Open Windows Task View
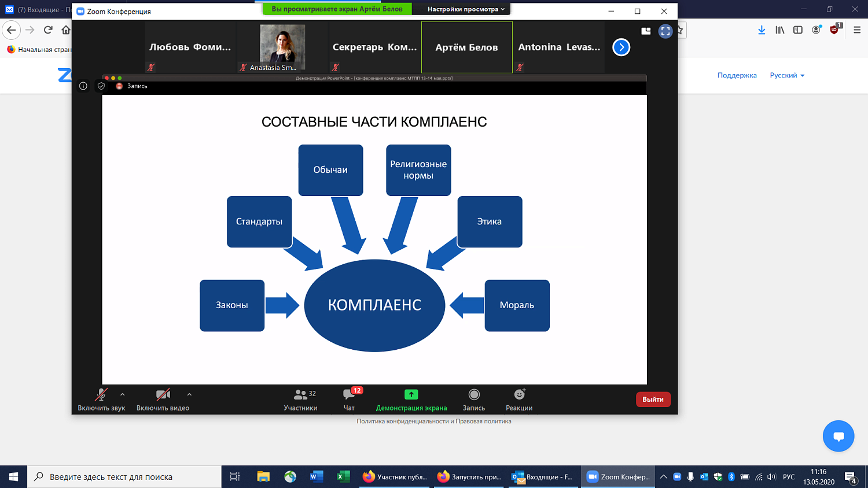The image size is (868, 488). [235, 476]
